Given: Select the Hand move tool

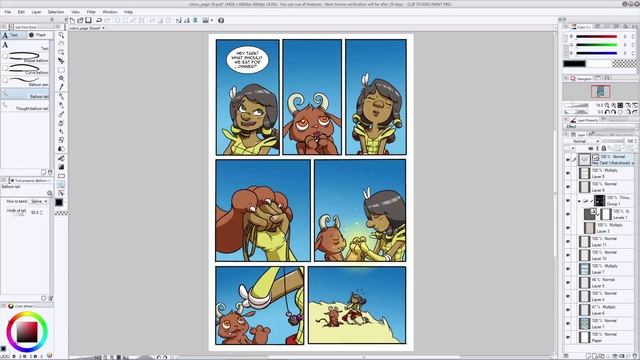Looking at the screenshot, I should 61,44.
